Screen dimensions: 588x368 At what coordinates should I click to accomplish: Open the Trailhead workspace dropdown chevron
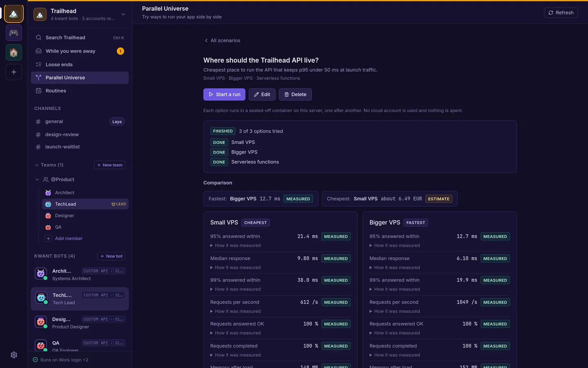point(123,14)
